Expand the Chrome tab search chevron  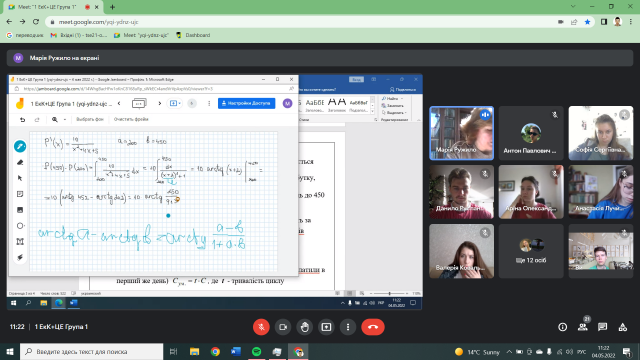(x=573, y=7)
